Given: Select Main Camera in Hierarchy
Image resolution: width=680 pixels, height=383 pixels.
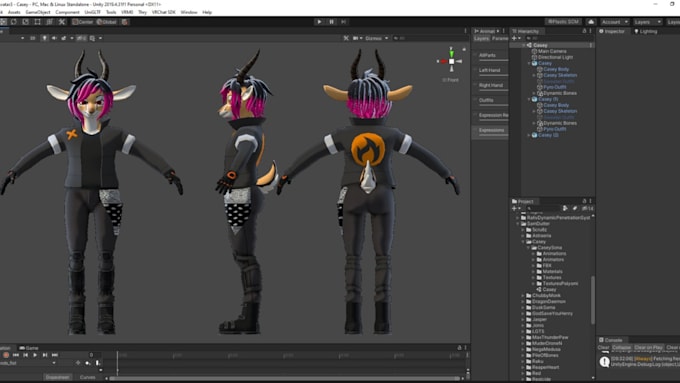Looking at the screenshot, I should [552, 51].
